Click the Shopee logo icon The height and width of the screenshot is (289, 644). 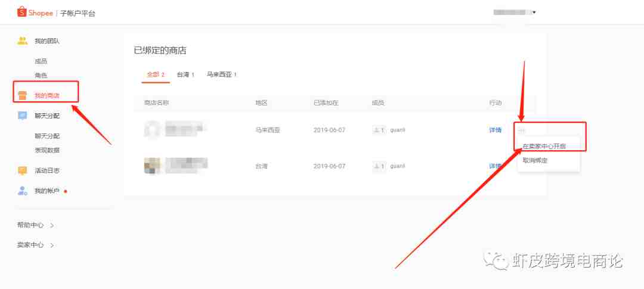point(22,12)
